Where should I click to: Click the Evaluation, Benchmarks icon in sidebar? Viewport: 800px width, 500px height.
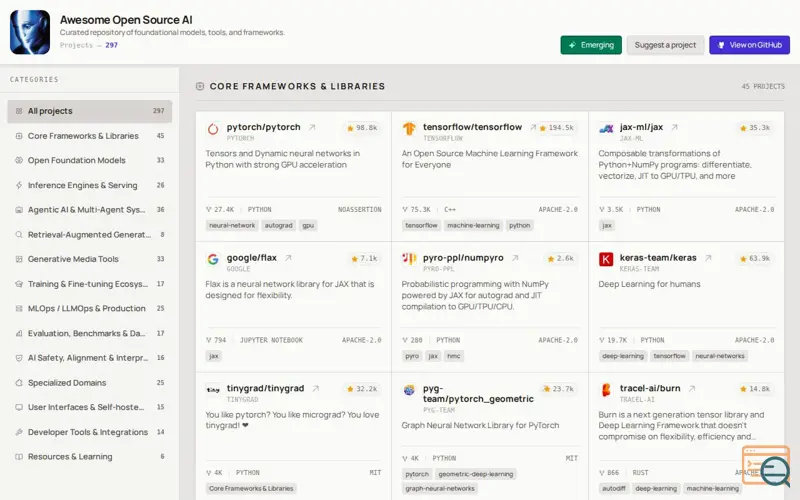[19, 333]
